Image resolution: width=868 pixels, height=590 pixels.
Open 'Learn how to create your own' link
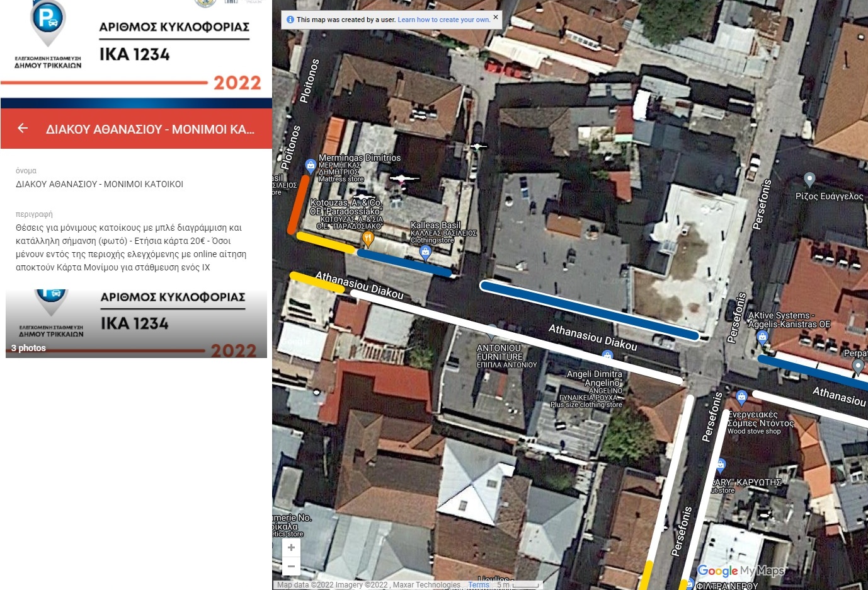pyautogui.click(x=443, y=20)
